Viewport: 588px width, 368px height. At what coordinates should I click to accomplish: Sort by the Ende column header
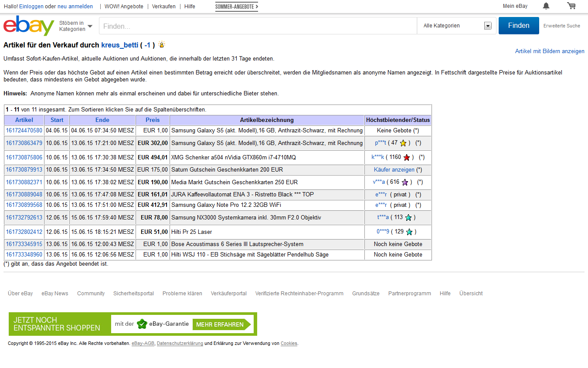102,120
